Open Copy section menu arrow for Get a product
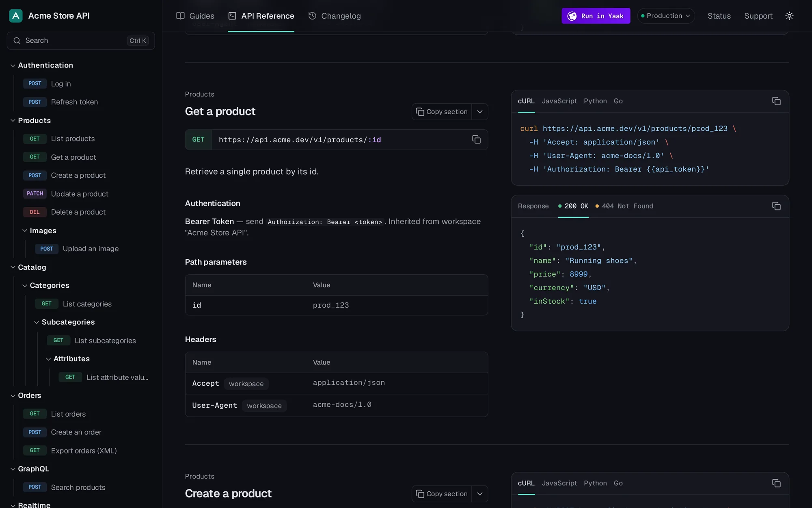This screenshot has height=508, width=812. (x=480, y=112)
